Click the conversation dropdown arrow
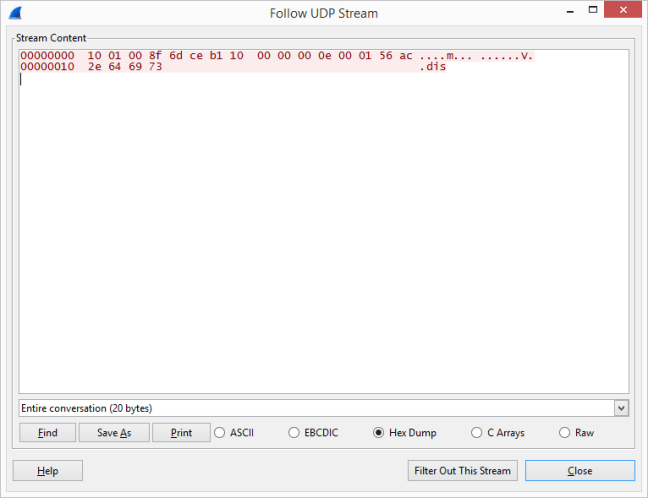 (x=621, y=408)
